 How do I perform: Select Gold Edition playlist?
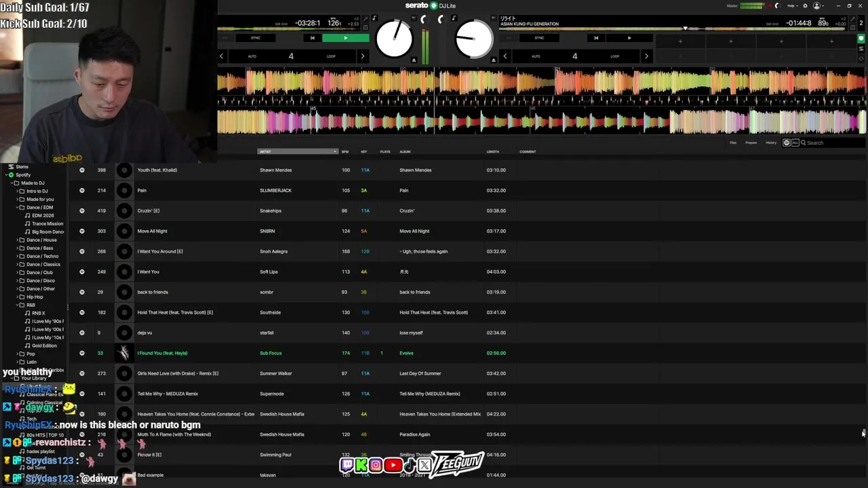tap(44, 346)
